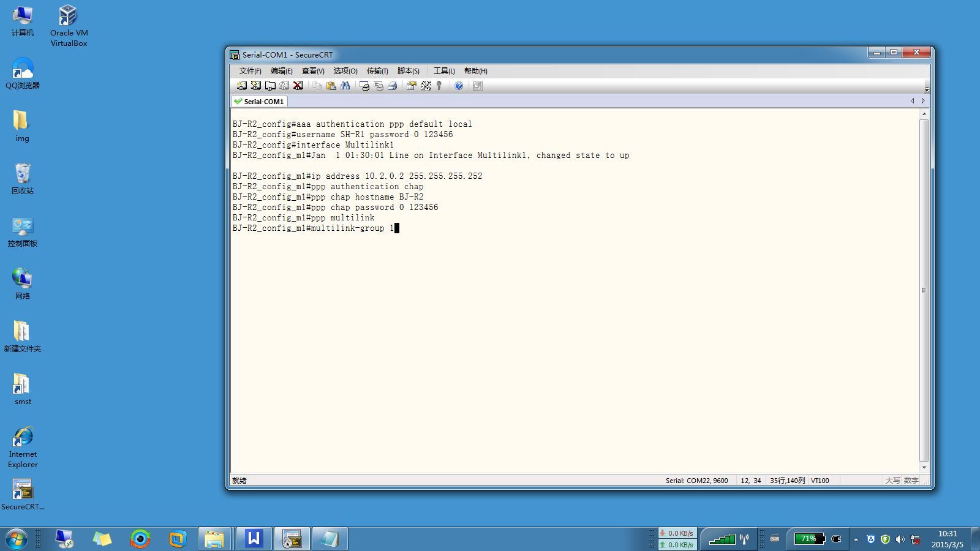Click the Oracle VM VirtualBox desktop icon

69,26
